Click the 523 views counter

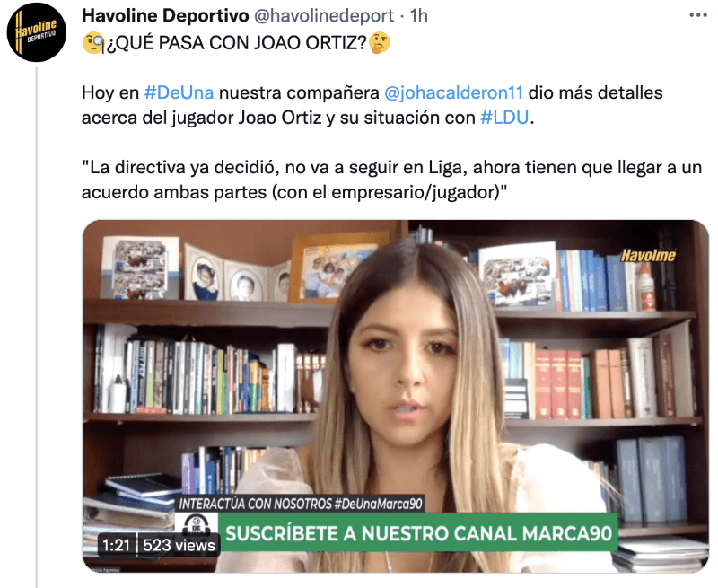pos(179,546)
